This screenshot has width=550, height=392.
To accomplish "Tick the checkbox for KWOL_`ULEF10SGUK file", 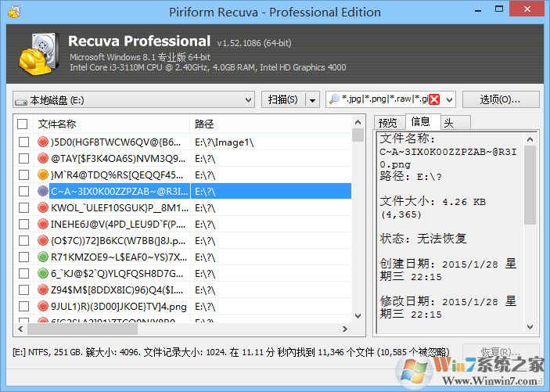I will [x=23, y=207].
